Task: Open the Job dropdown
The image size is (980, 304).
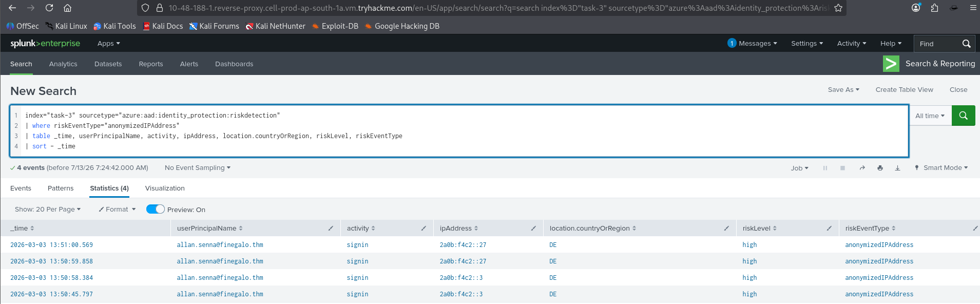Action: pyautogui.click(x=799, y=168)
